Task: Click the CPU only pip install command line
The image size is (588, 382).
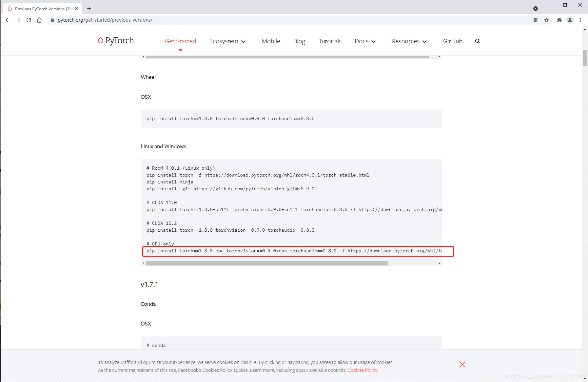Action: [294, 251]
